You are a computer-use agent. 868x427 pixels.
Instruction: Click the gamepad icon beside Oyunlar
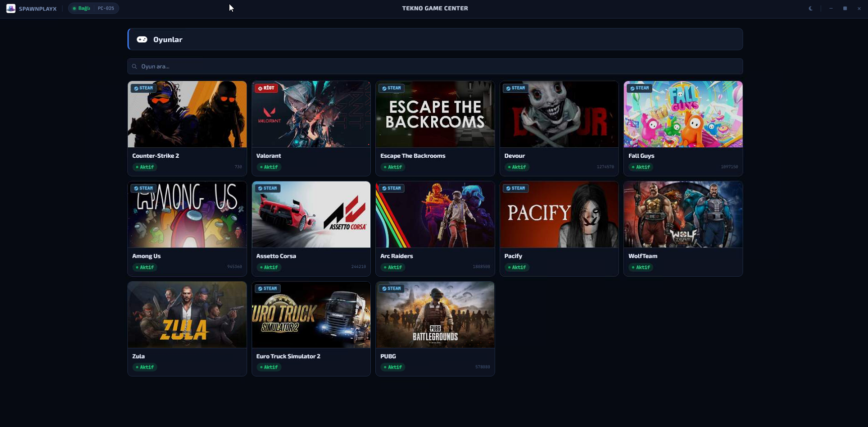point(142,39)
